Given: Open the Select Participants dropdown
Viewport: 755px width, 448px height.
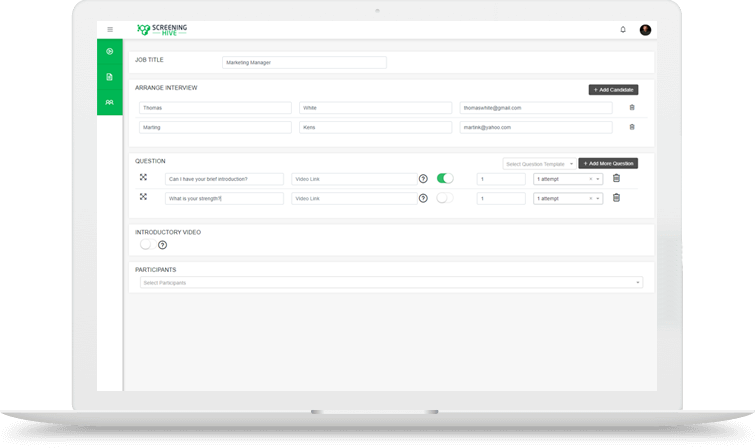Looking at the screenshot, I should 391,283.
